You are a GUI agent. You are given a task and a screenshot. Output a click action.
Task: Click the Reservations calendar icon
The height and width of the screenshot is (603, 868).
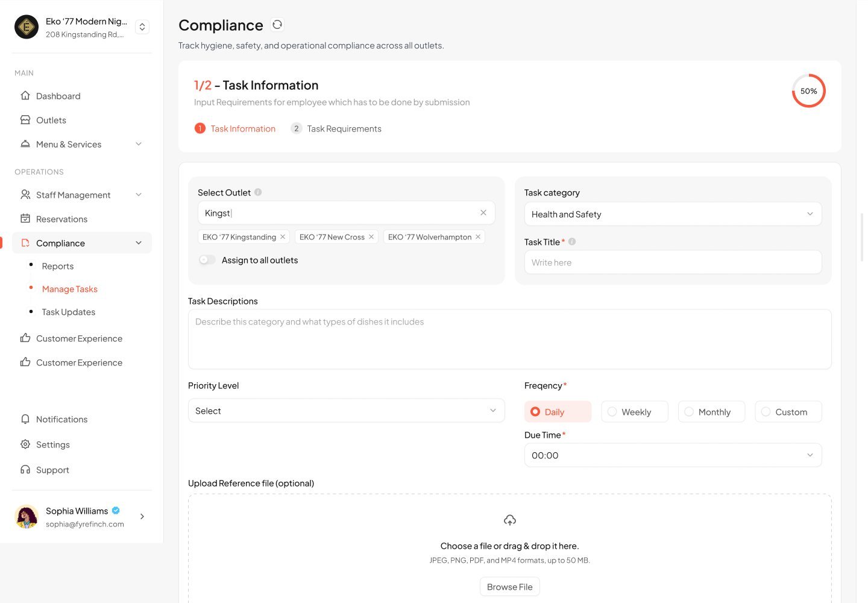tap(25, 219)
